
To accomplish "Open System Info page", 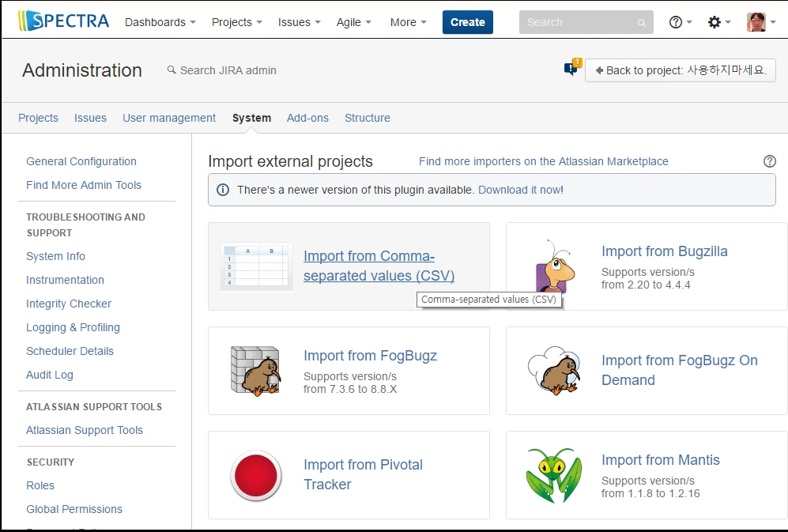I will 56,256.
